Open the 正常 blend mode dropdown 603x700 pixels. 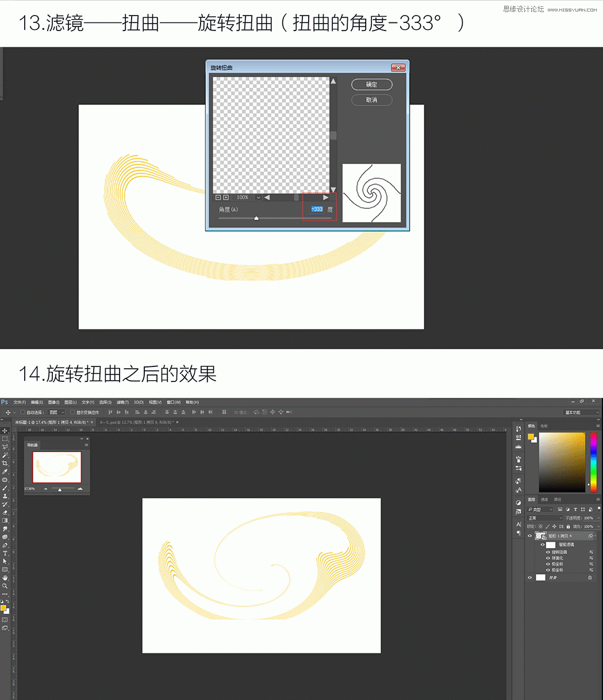tap(544, 518)
